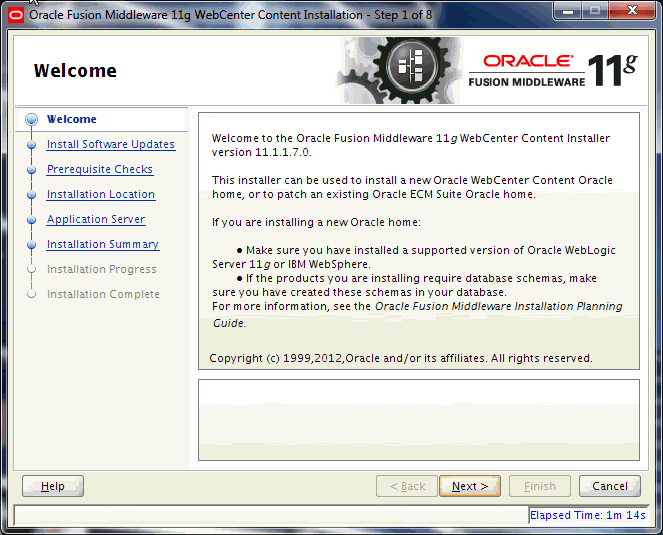Click the Installation Planning Guide reference text
Screen dimensions: 663x535
417,314
